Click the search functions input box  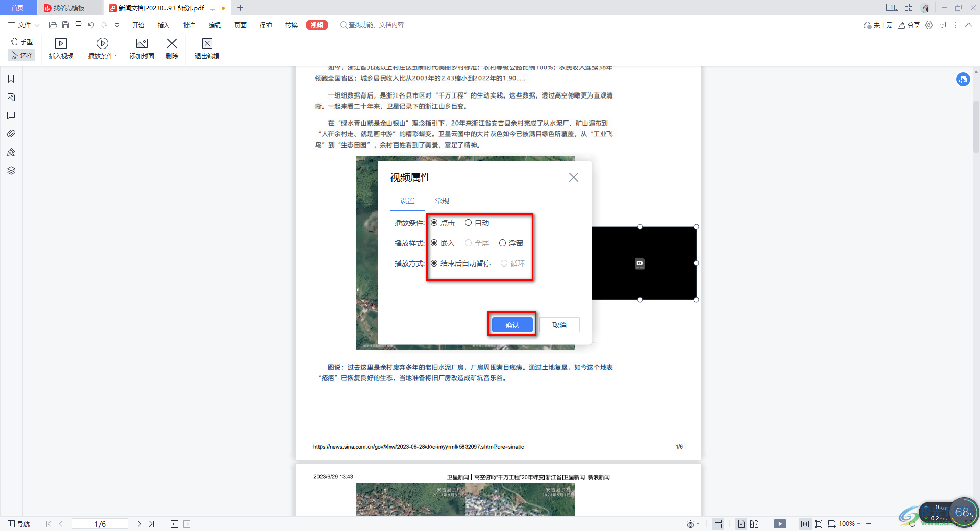tap(373, 25)
